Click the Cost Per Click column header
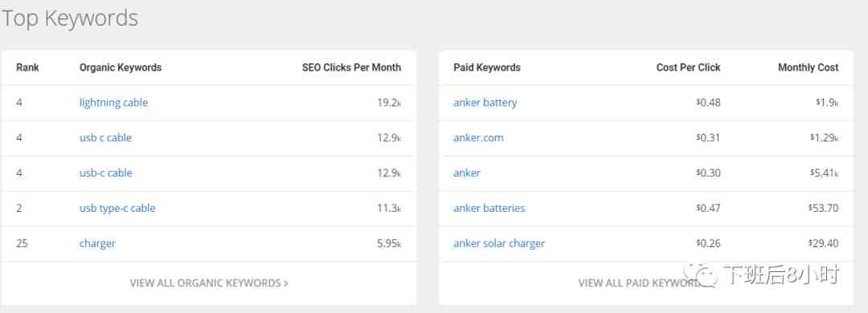 point(688,67)
